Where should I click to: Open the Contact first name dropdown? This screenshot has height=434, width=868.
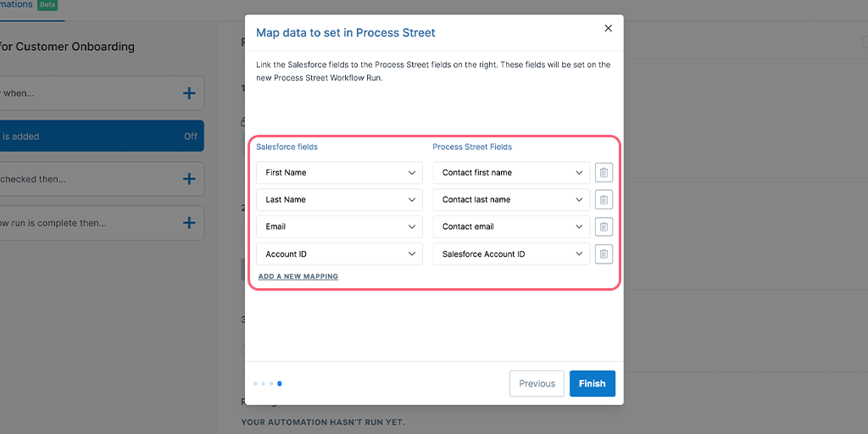(511, 173)
